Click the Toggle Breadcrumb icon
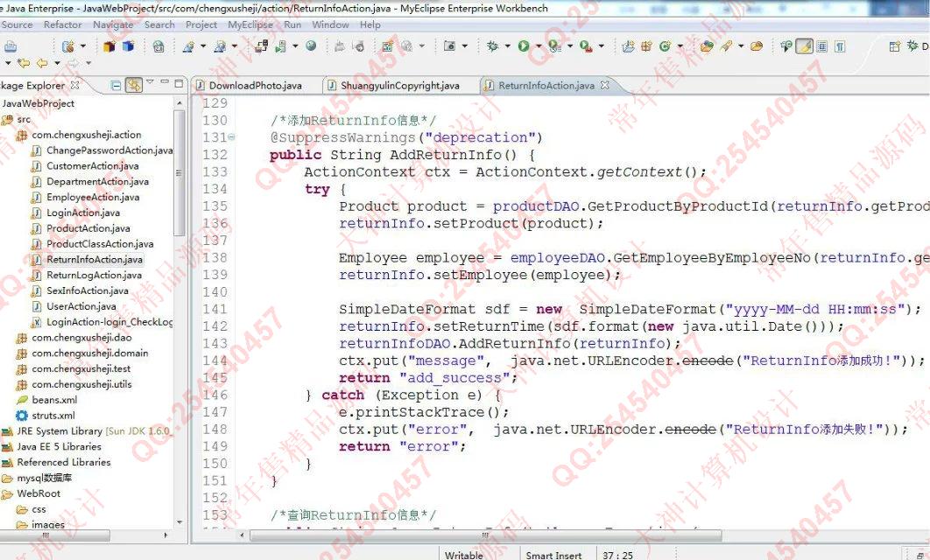 786,45
